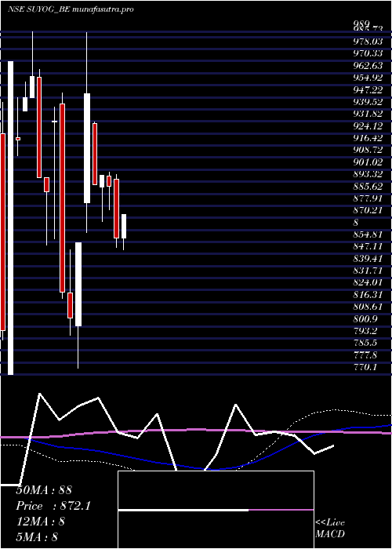Screen dimensions: 392x549
Task: Click the 808.61 price axis label
Action: [x=368, y=307]
